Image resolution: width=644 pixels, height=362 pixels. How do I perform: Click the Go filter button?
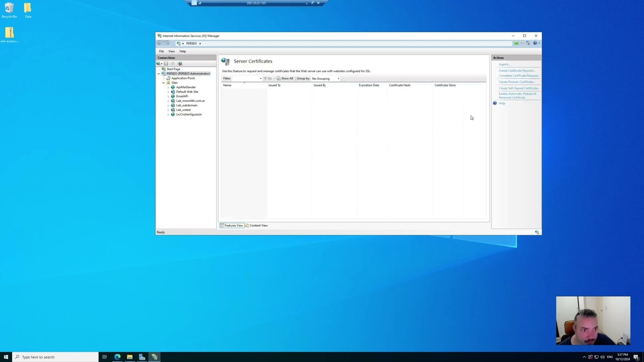pyautogui.click(x=268, y=78)
